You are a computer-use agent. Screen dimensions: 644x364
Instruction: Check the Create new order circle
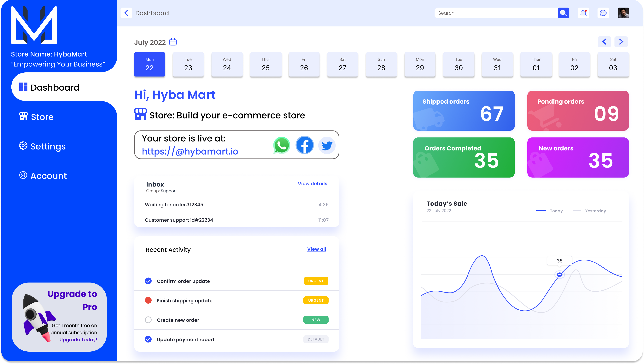(148, 320)
